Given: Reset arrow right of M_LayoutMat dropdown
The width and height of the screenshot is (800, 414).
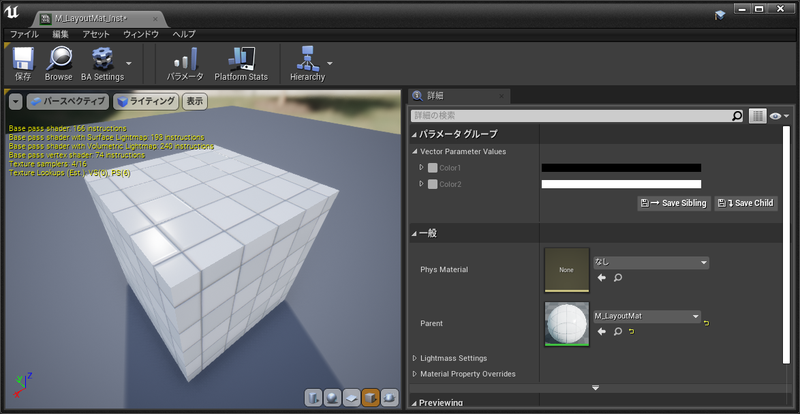Looking at the screenshot, I should pos(707,323).
